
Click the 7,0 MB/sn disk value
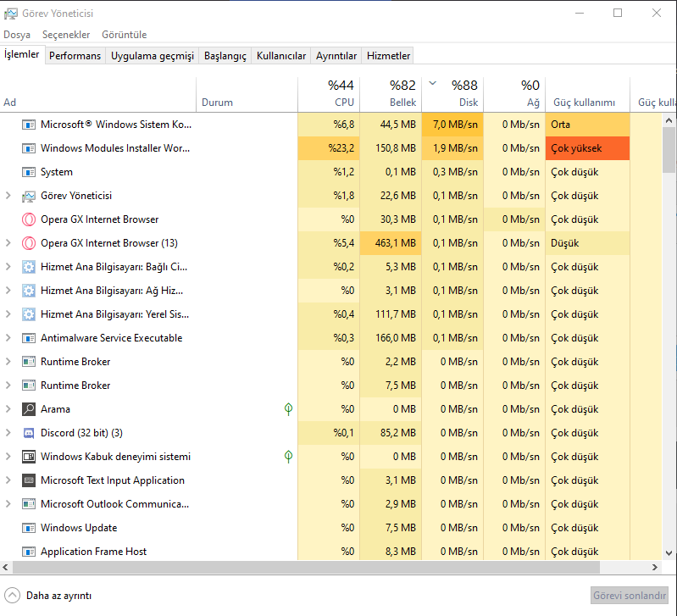452,125
